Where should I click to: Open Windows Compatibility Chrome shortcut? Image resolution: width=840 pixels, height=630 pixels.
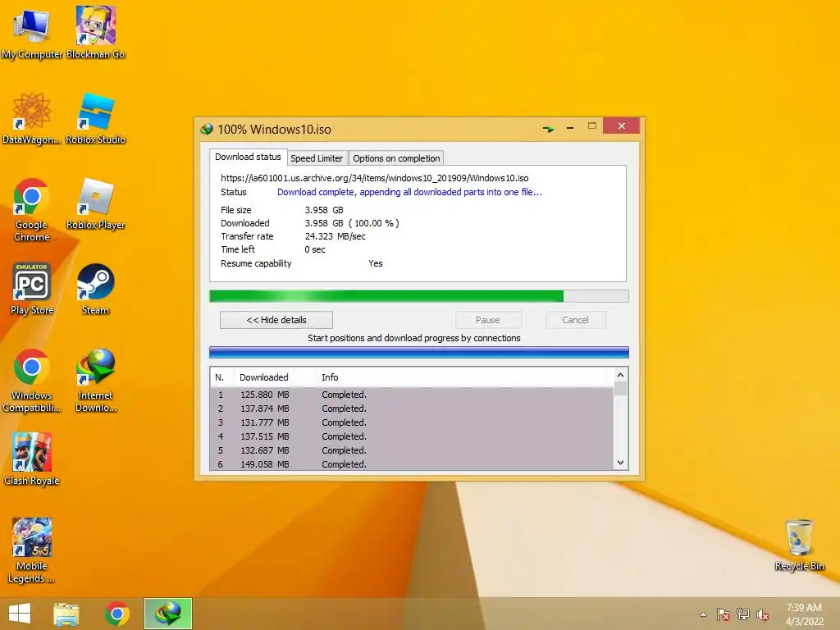pyautogui.click(x=32, y=381)
